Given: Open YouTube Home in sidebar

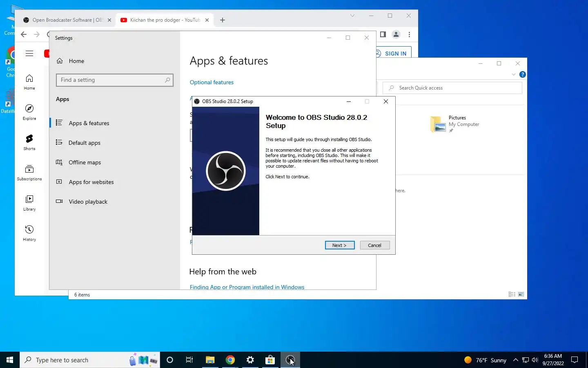Looking at the screenshot, I should click(29, 82).
